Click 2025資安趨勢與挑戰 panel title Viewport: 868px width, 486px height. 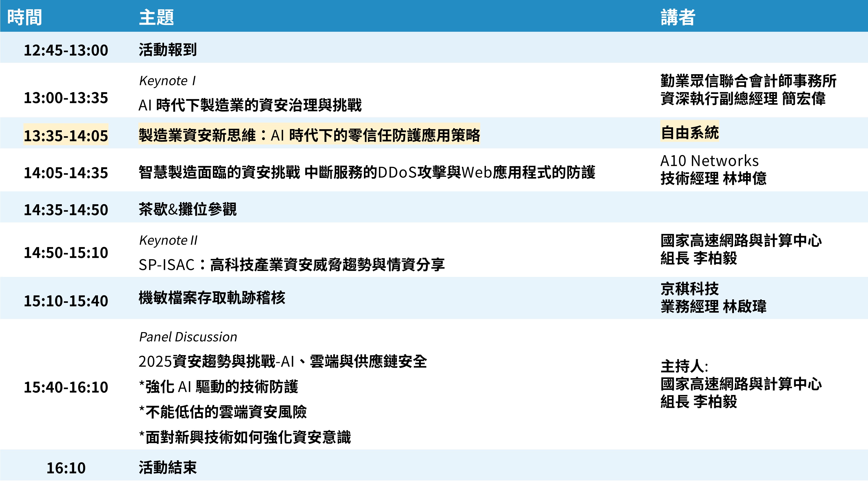(x=283, y=361)
